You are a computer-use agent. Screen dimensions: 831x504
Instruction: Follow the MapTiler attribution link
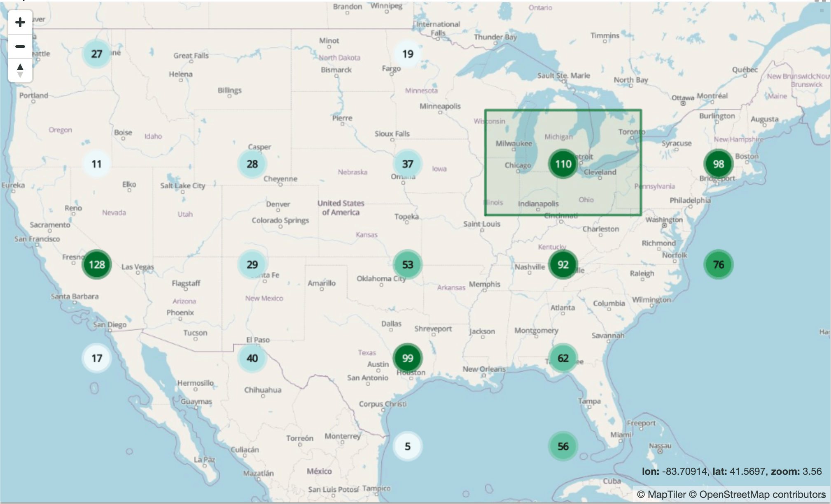[662, 494]
